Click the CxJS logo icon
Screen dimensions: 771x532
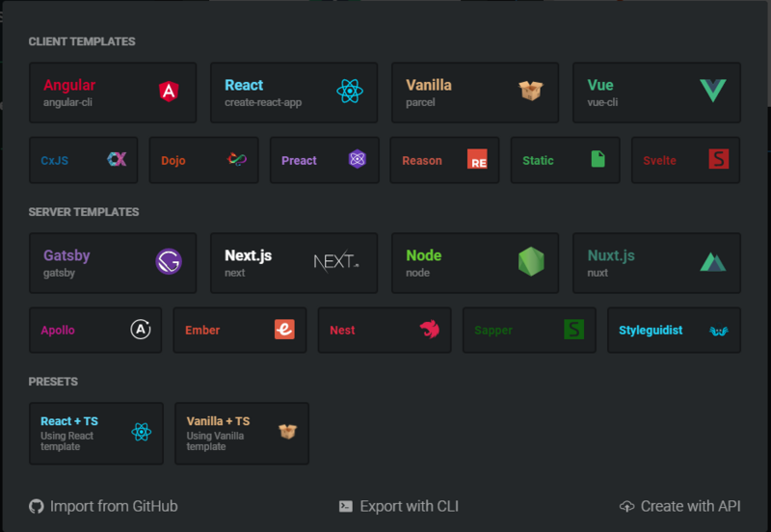point(117,159)
